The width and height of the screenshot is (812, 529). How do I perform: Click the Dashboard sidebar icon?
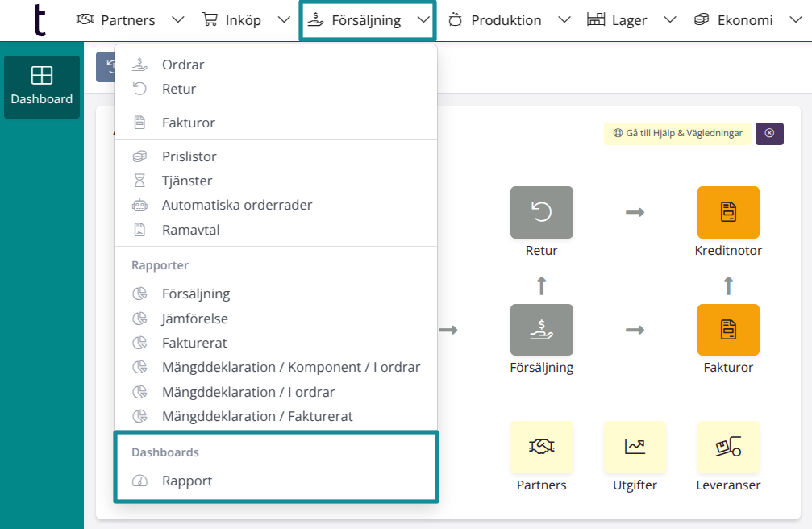pyautogui.click(x=41, y=86)
